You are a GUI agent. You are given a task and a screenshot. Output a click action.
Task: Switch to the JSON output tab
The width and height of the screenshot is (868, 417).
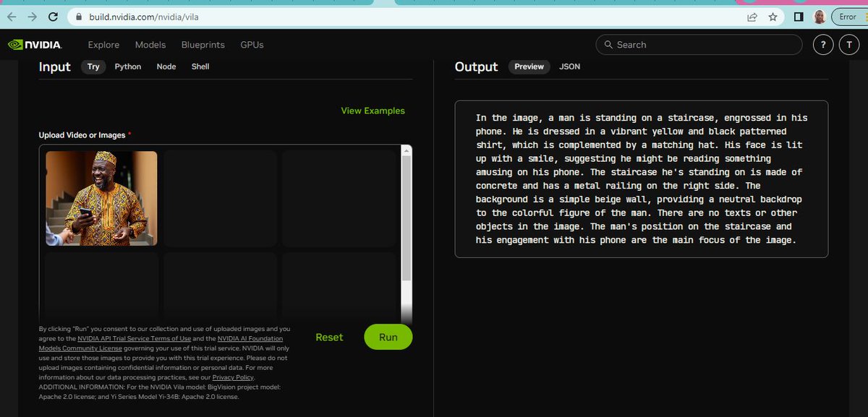(570, 66)
